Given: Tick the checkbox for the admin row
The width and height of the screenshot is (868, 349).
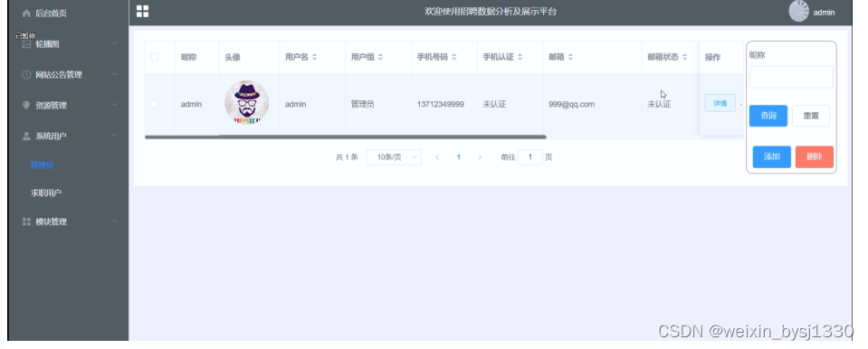Looking at the screenshot, I should point(155,104).
